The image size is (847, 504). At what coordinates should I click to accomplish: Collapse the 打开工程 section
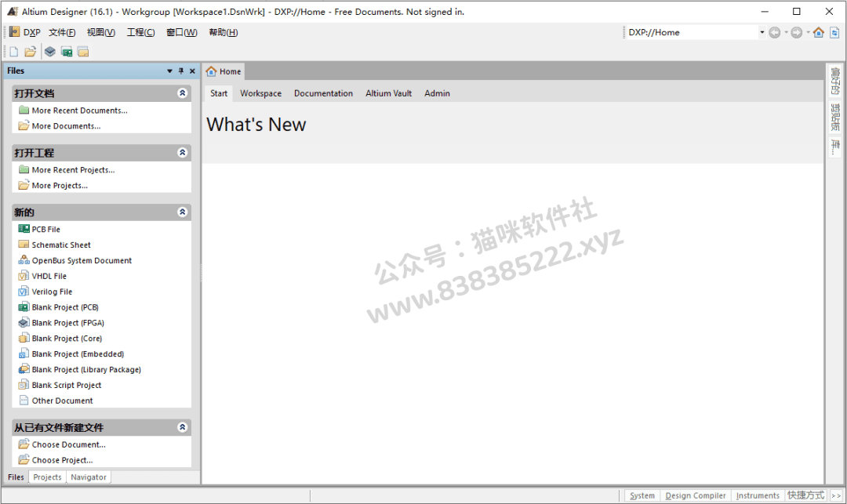(x=183, y=152)
